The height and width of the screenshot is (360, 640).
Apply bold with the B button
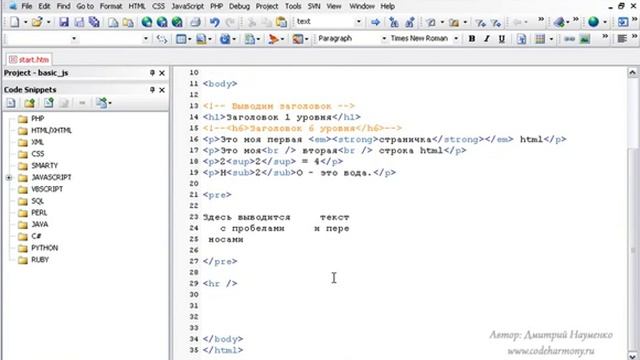tap(472, 39)
